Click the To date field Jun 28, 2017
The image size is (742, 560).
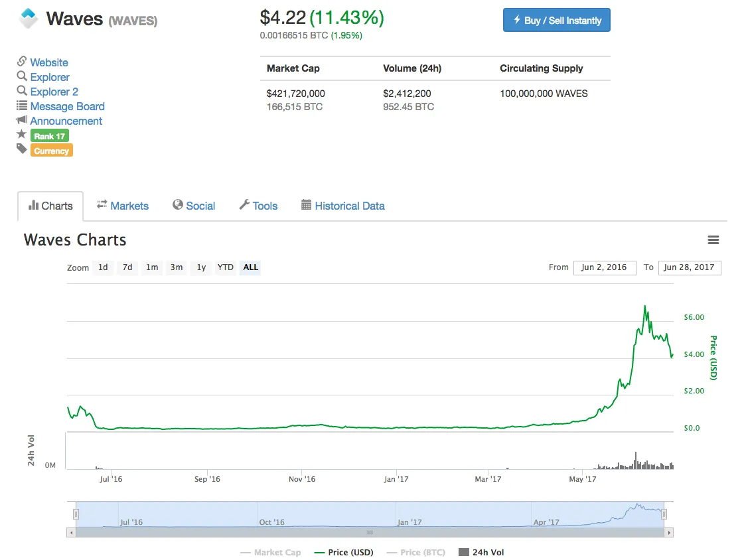click(690, 267)
